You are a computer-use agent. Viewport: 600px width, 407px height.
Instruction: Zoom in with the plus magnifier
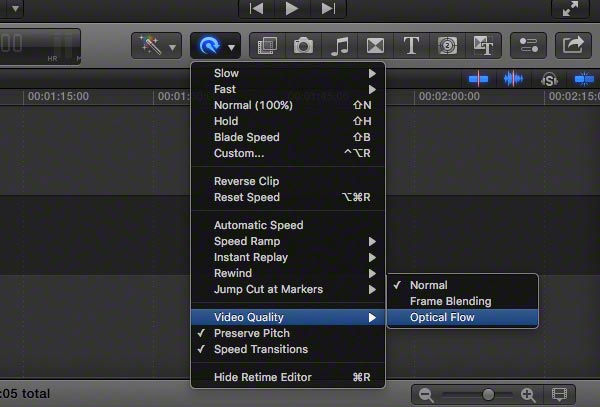coord(528,394)
